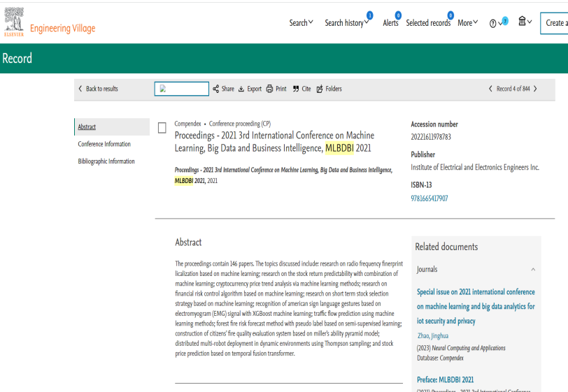Export this record

(250, 89)
